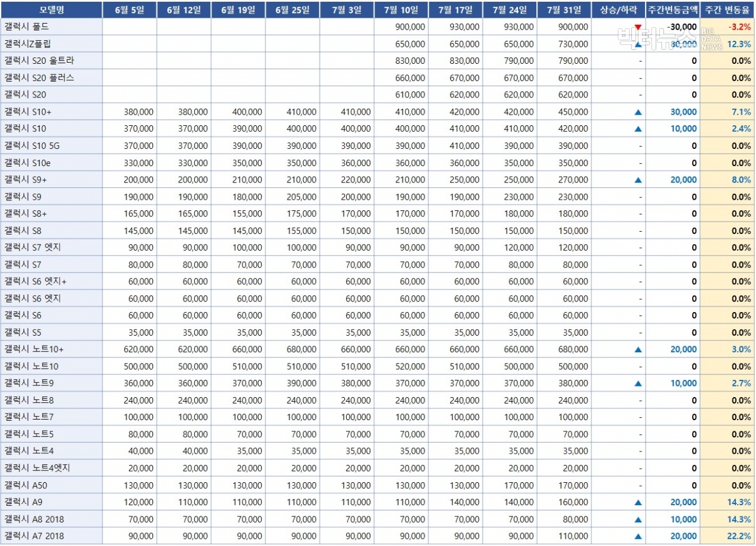Click the blue up arrow in 갤럭시 A8 2018 row

pyautogui.click(x=638, y=519)
